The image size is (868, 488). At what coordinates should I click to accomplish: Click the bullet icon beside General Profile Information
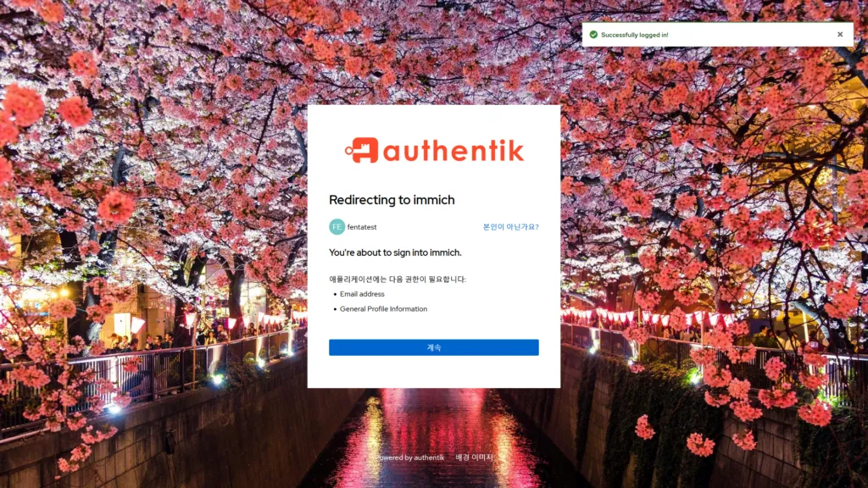[337, 309]
